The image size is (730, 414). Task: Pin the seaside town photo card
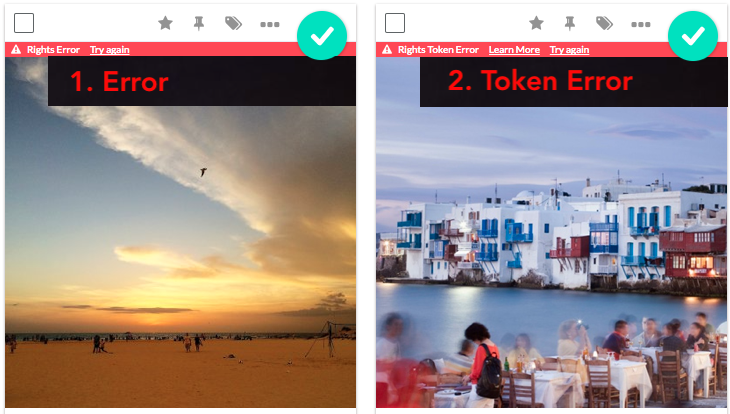point(570,23)
